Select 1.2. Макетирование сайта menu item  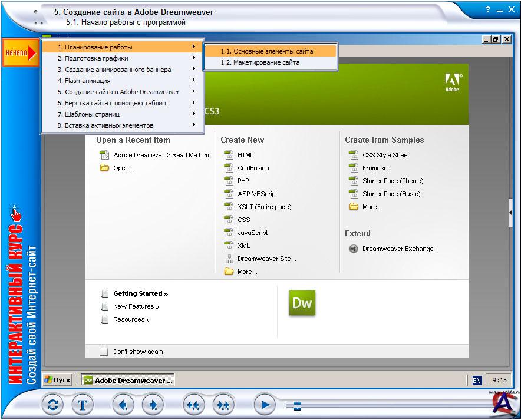260,62
